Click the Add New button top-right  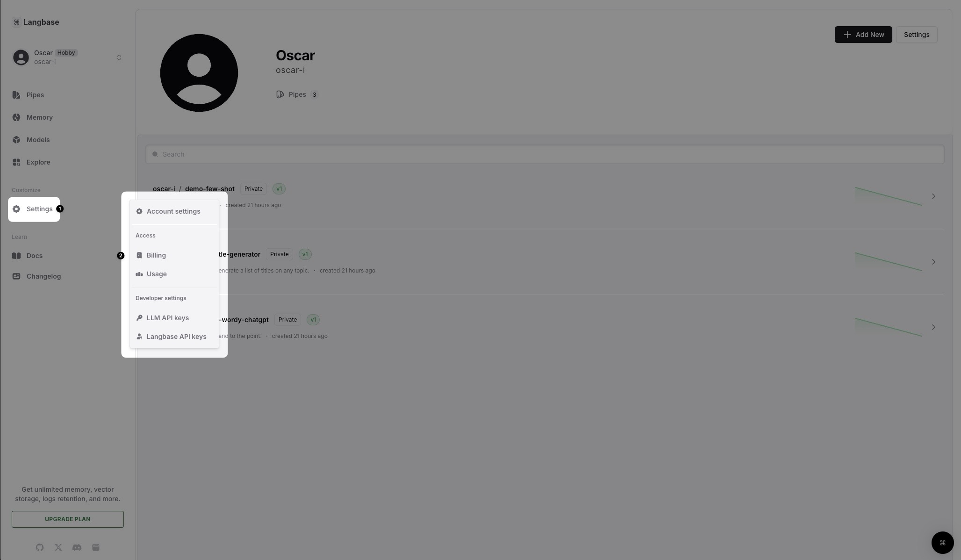click(x=863, y=34)
